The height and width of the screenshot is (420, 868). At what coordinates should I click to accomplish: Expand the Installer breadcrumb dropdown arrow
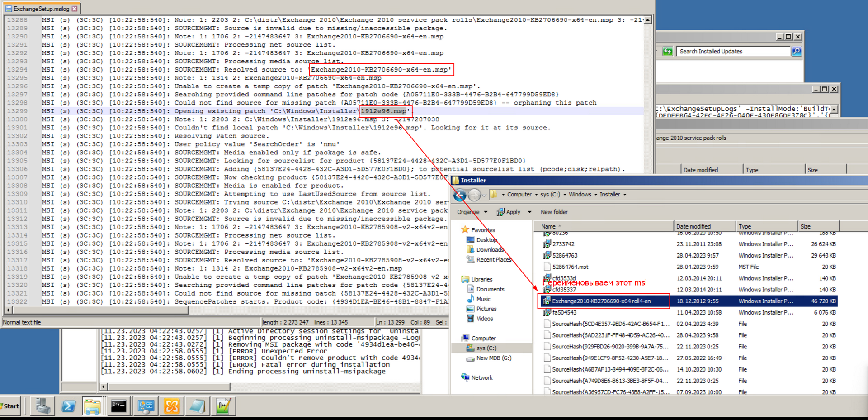click(x=625, y=195)
